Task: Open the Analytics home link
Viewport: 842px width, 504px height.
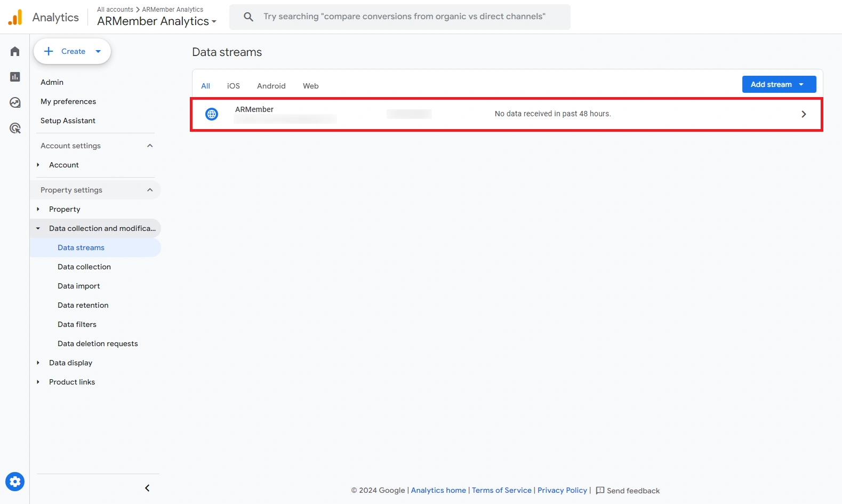Action: (x=438, y=490)
